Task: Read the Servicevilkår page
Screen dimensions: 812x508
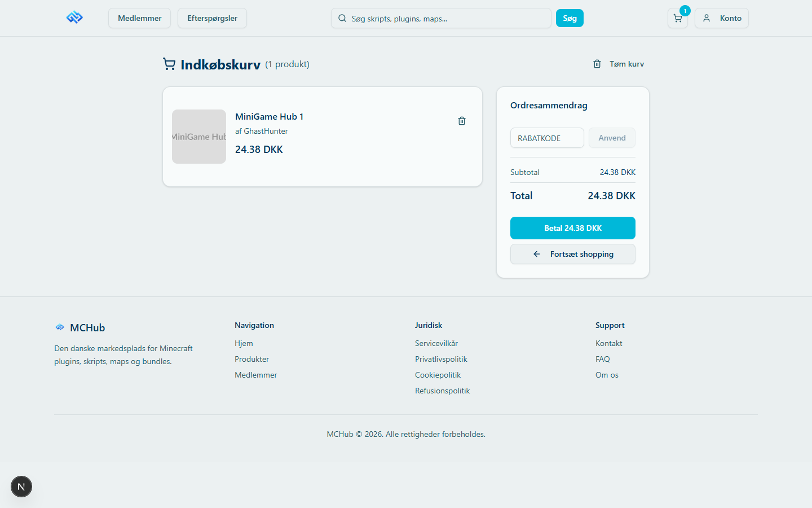Action: (436, 343)
